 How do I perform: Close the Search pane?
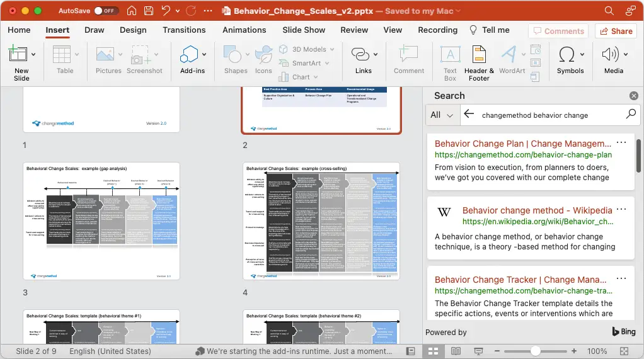click(634, 96)
